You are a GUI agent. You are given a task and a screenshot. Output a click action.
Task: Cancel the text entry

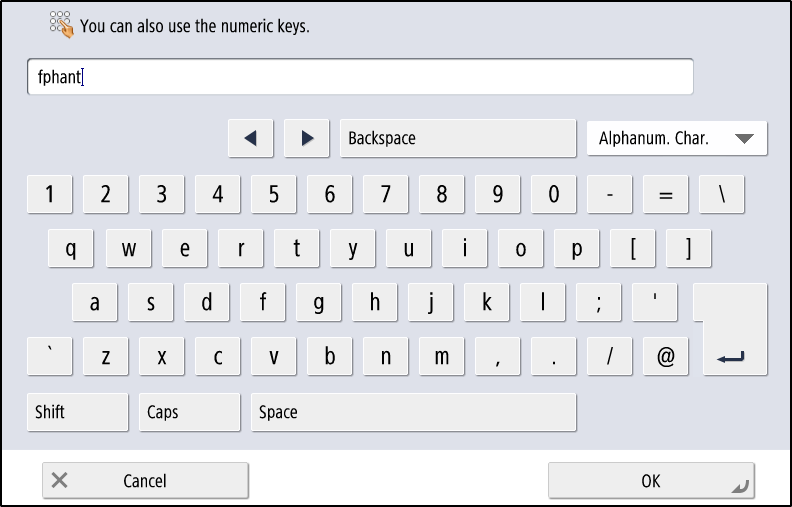[145, 481]
